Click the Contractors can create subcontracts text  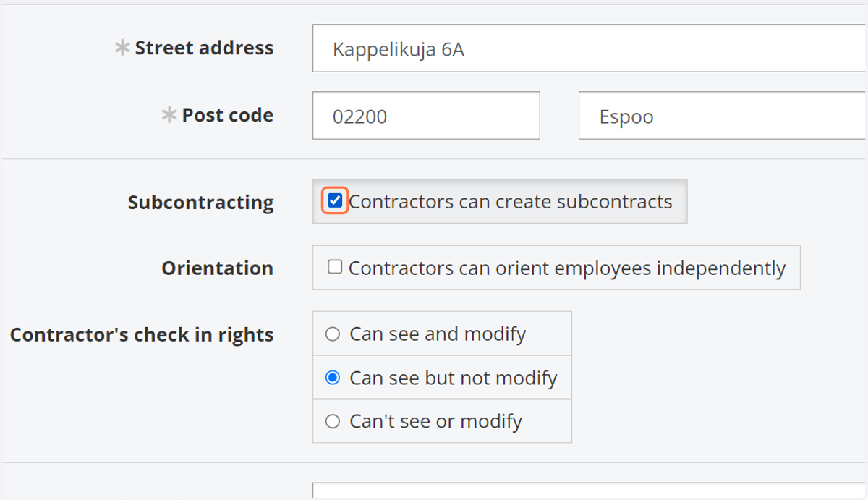tap(511, 202)
